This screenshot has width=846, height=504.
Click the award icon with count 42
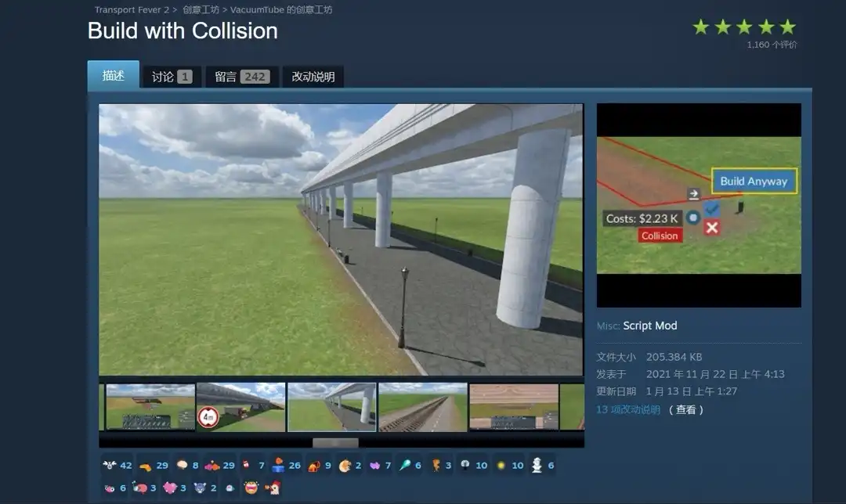(x=110, y=465)
